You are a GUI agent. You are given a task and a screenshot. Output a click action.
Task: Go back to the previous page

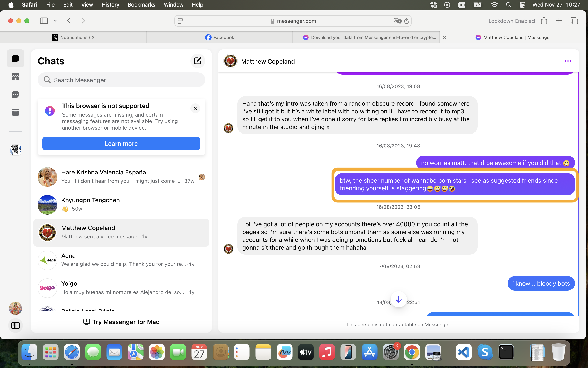(69, 21)
